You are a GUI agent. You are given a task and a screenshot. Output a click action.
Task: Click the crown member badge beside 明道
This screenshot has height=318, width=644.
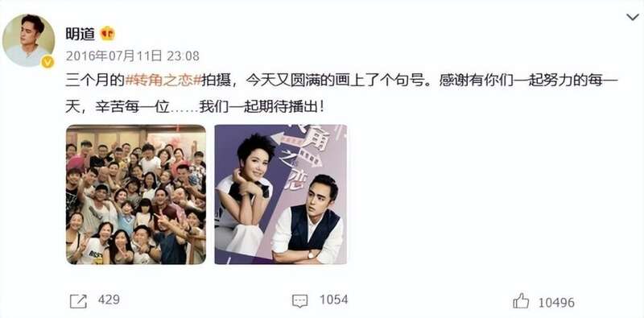coord(107,34)
